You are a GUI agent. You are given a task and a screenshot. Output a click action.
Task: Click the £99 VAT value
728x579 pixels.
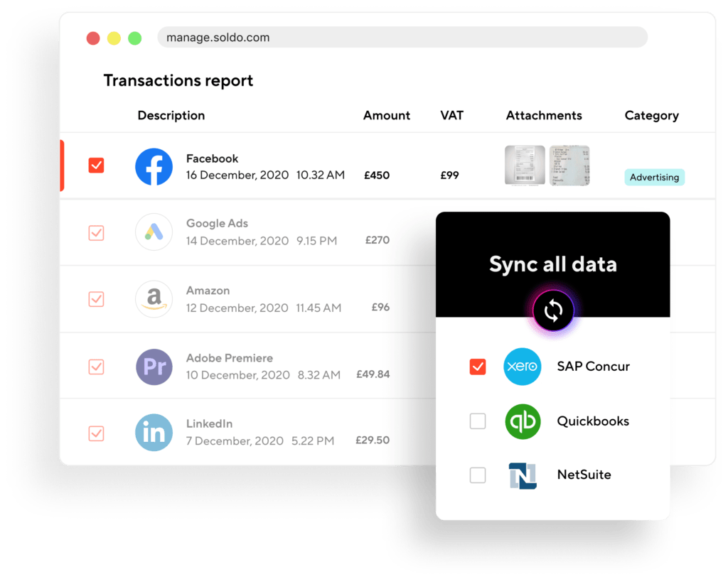449,175
